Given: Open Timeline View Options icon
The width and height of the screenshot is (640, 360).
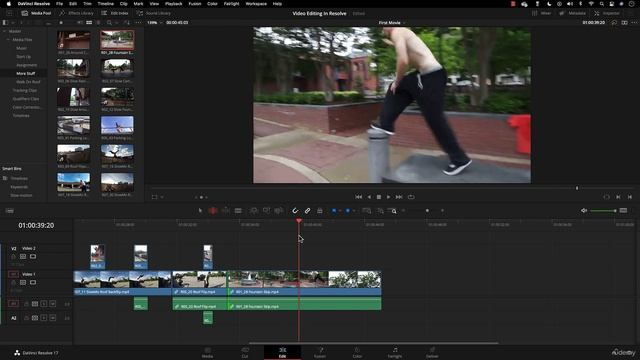Looking at the screenshot, I should (x=10, y=211).
